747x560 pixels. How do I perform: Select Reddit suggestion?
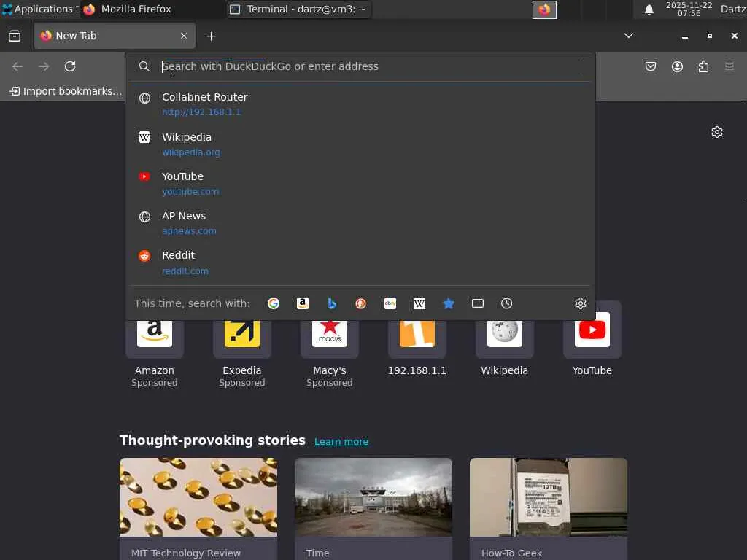click(360, 262)
